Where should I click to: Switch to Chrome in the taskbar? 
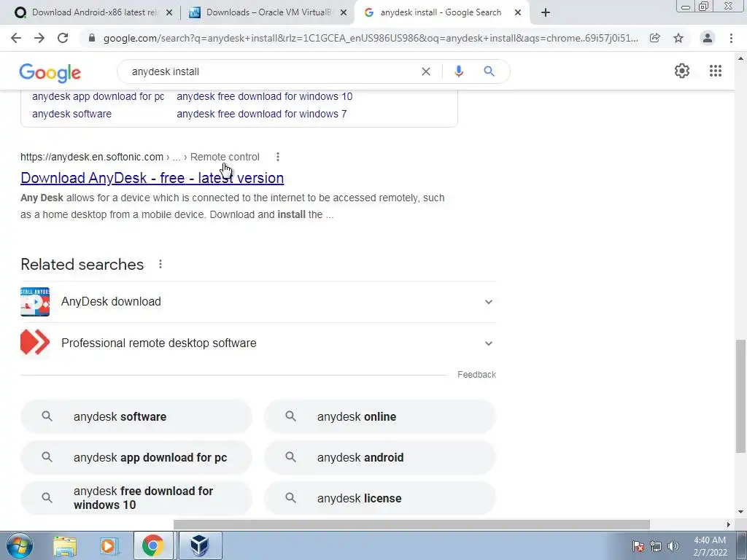coord(153,545)
